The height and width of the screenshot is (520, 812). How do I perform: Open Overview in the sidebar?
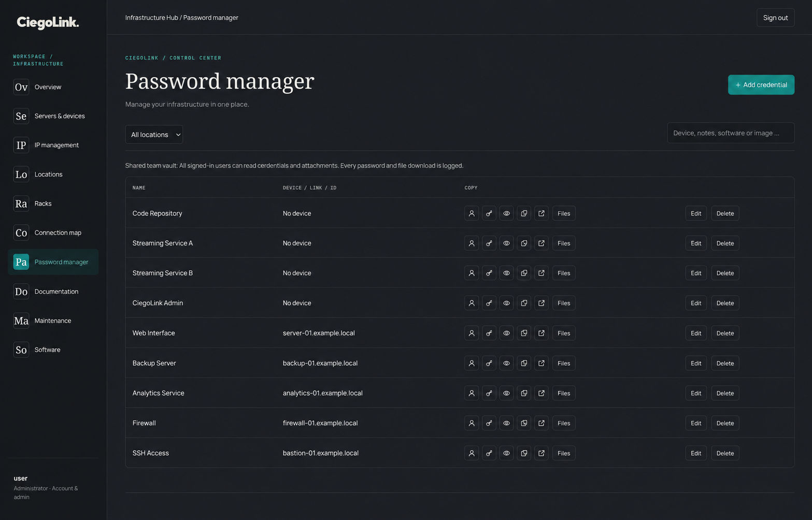tap(53, 87)
